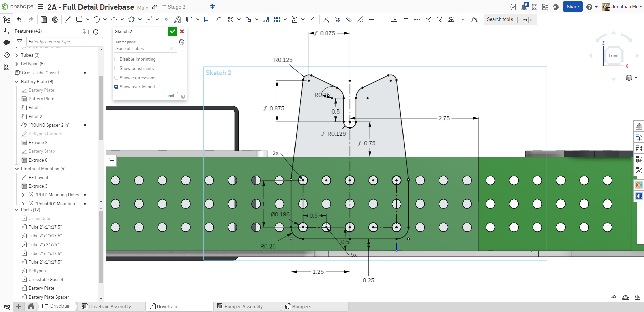Select the Trim scissors tool

230,19
